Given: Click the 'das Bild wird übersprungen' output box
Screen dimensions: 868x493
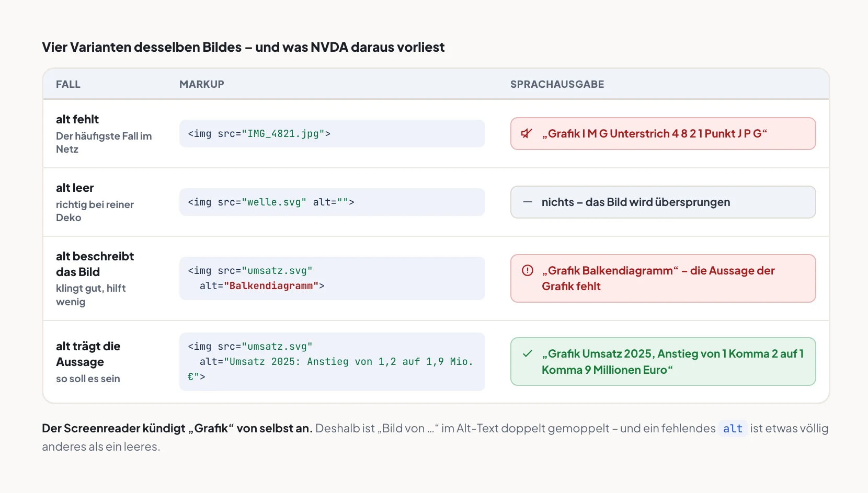Looking at the screenshot, I should [x=663, y=202].
